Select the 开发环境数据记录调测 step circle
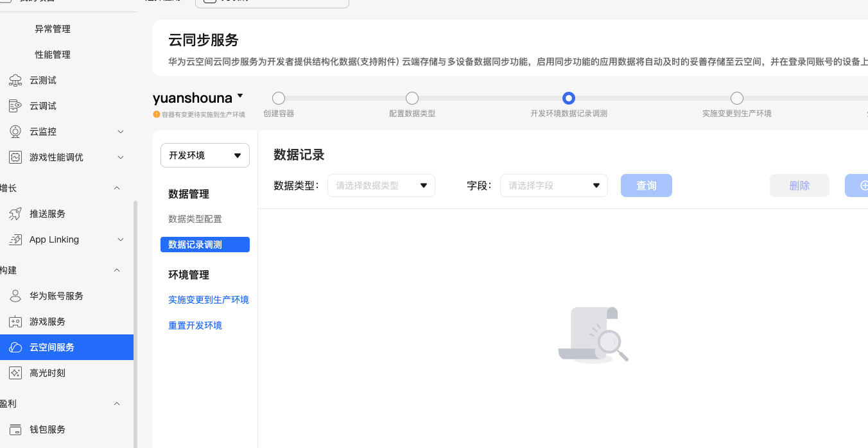Screen dimensions: 868x448 568,98
